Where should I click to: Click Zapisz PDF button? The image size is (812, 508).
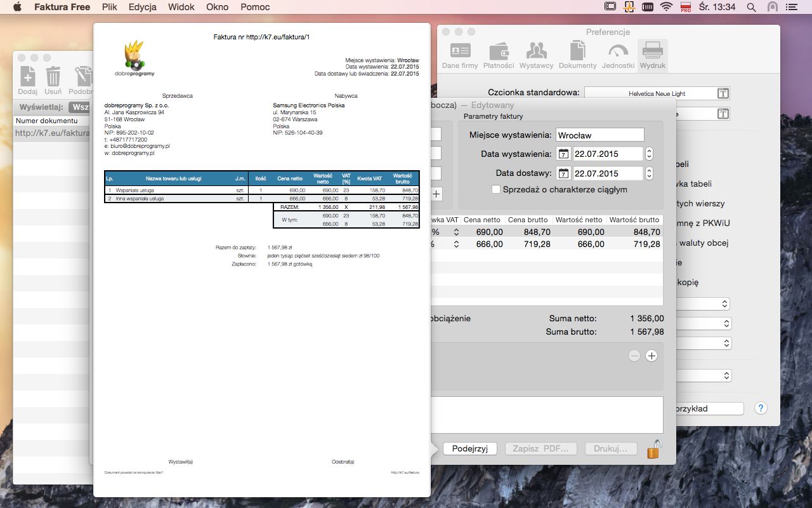tap(542, 448)
